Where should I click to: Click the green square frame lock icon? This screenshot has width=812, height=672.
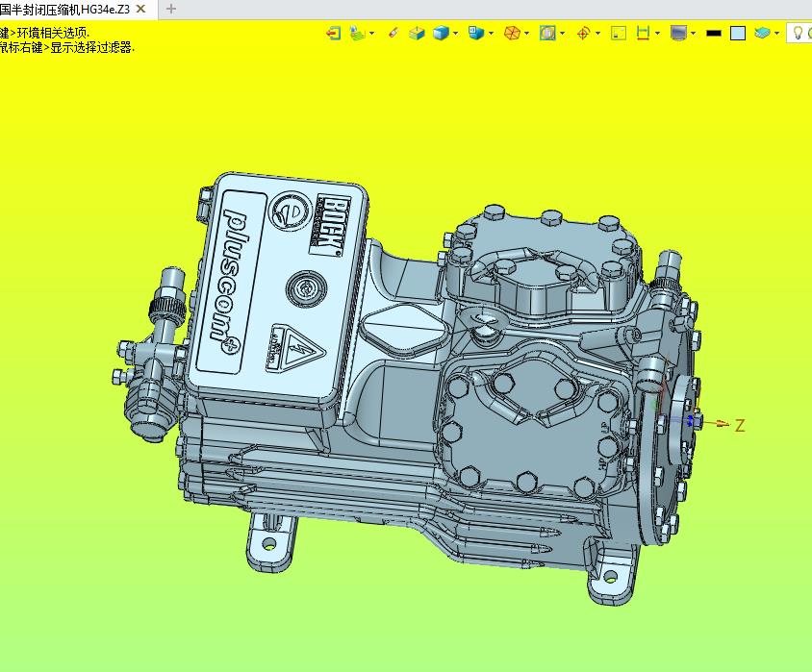[x=619, y=34]
